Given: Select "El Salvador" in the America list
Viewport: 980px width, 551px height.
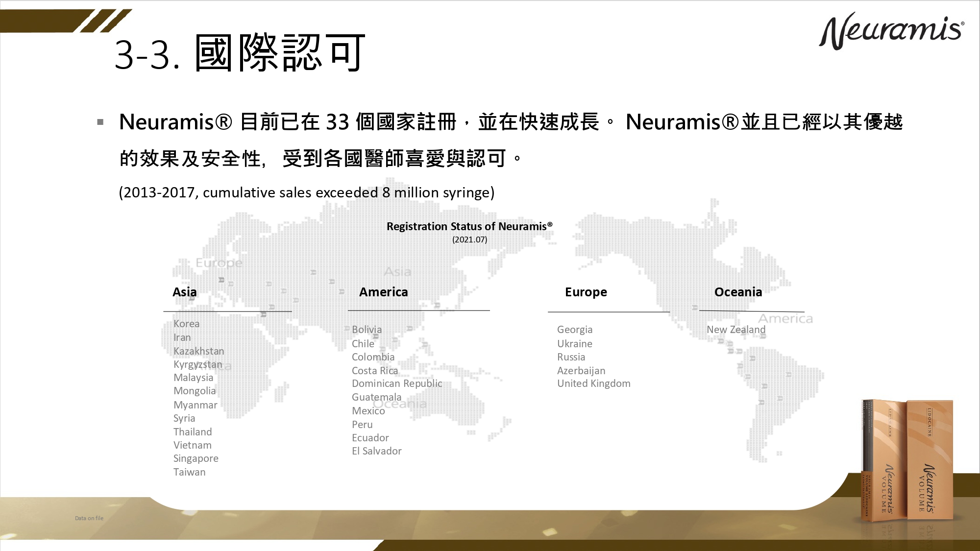Looking at the screenshot, I should pos(376,451).
